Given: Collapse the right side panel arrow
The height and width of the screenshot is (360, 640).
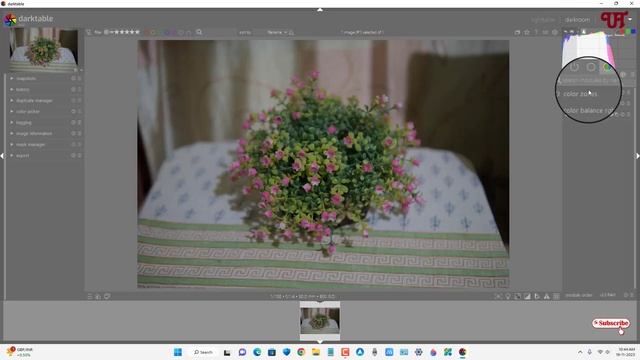Looking at the screenshot, I should tap(638, 156).
